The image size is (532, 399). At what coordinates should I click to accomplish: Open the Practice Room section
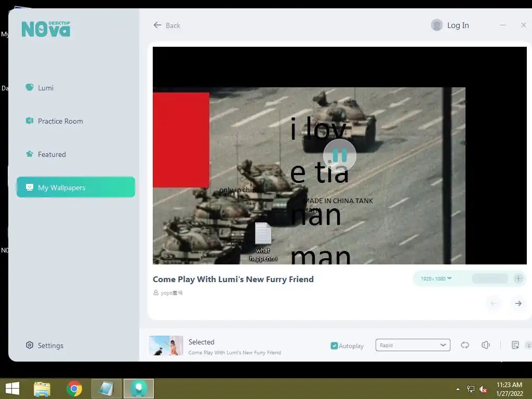[x=54, y=121]
